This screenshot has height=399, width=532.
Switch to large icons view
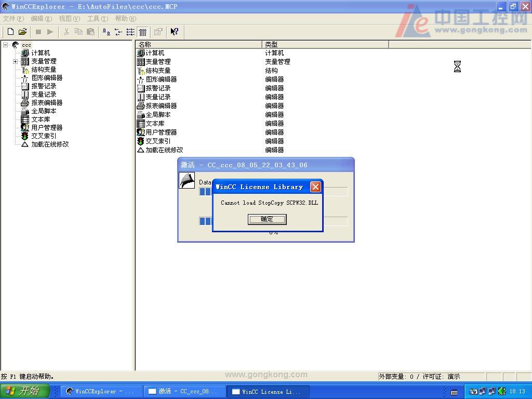107,32
